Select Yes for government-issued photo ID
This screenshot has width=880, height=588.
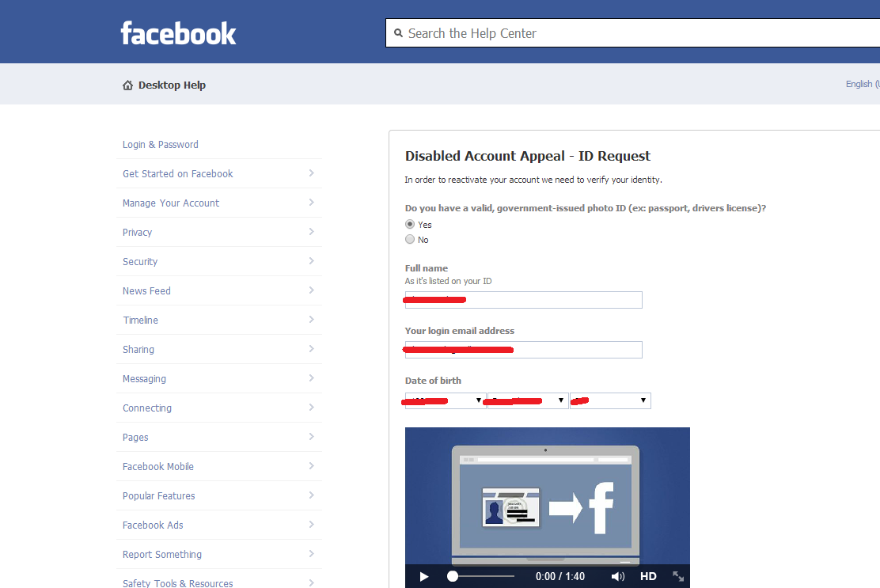(410, 224)
